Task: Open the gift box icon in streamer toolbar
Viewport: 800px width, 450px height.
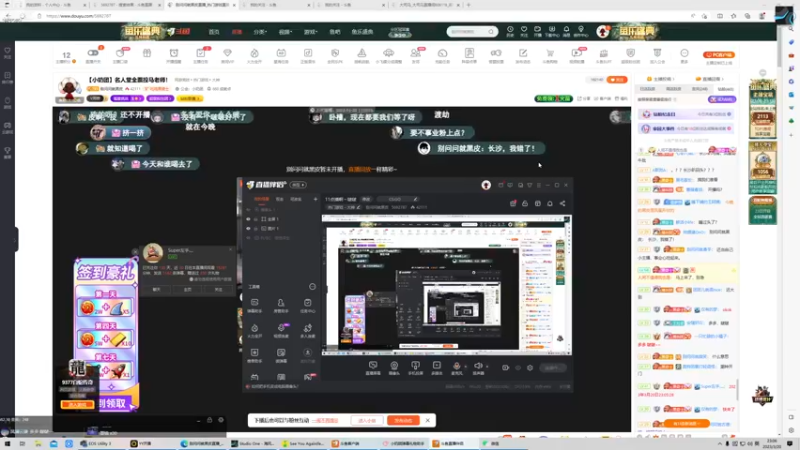Action: (x=147, y=55)
